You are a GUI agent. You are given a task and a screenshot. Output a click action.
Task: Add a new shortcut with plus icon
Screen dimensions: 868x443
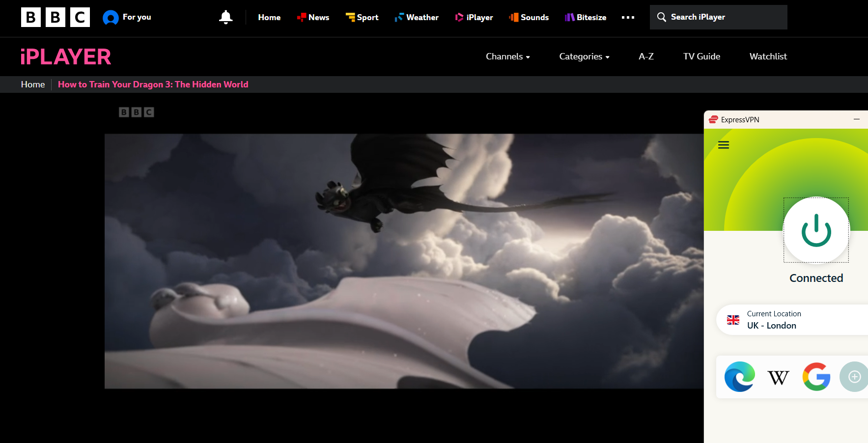pos(854,377)
